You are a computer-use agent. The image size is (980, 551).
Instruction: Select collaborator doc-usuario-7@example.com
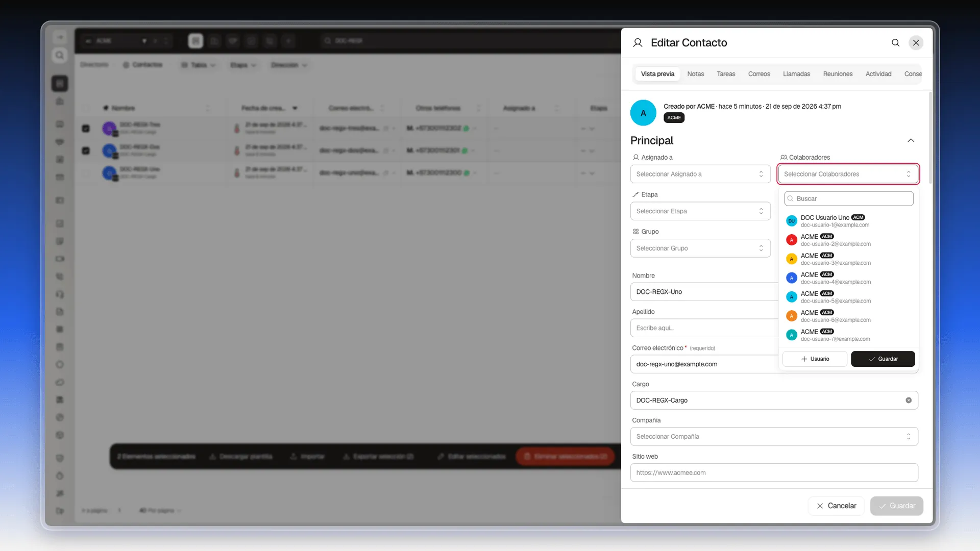pyautogui.click(x=848, y=335)
